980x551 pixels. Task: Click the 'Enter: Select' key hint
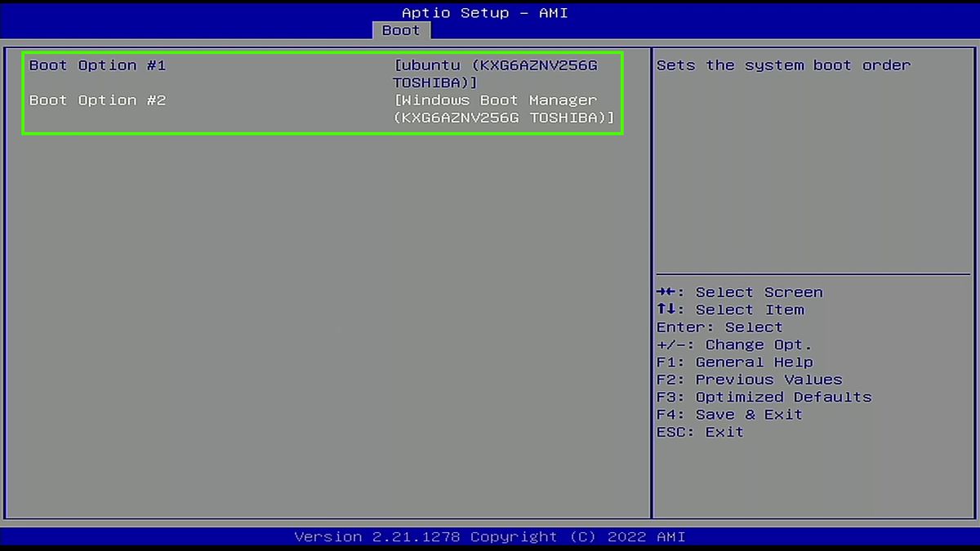coord(719,327)
